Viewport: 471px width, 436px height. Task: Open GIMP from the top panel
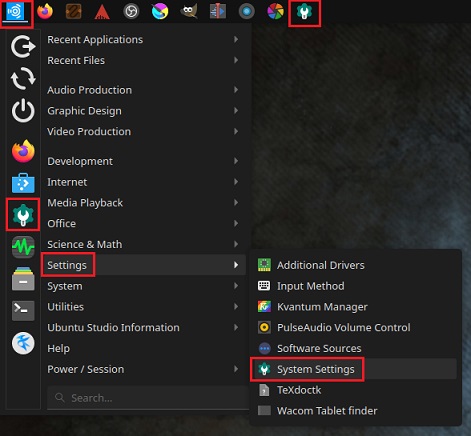coord(189,11)
